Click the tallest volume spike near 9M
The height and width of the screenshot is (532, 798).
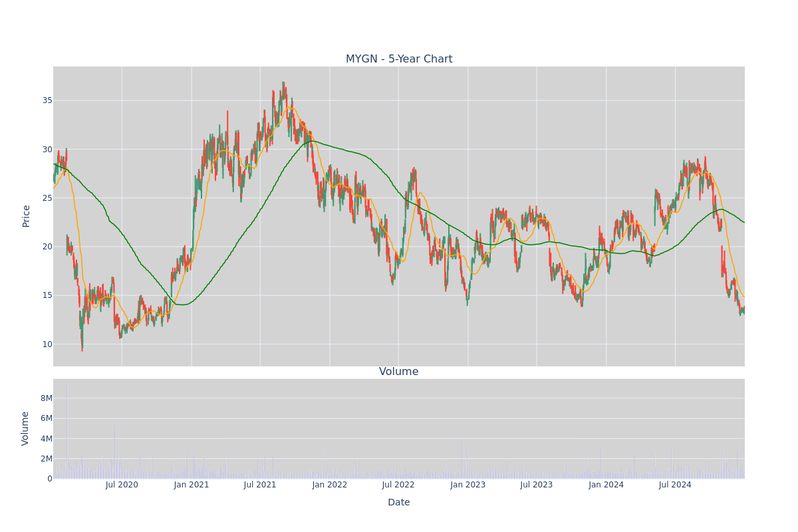pyautogui.click(x=66, y=431)
